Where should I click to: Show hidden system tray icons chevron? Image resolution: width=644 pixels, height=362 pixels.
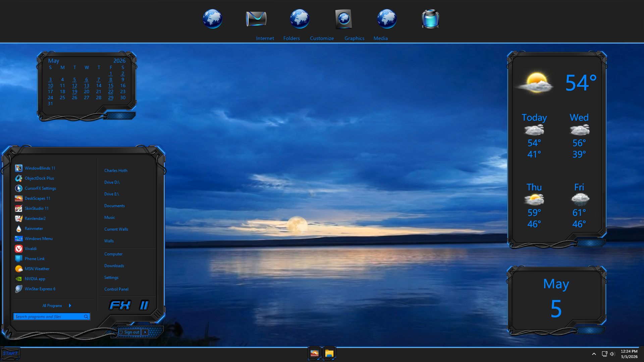click(x=594, y=354)
